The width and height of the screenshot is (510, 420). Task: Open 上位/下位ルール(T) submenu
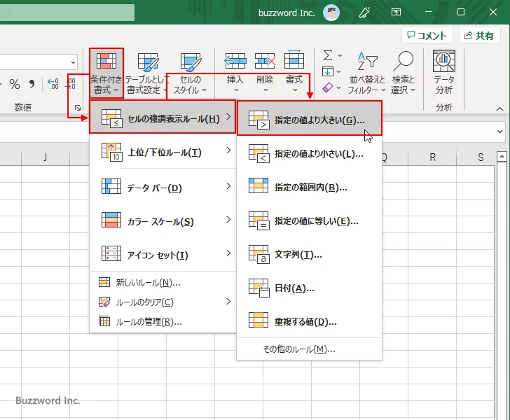163,151
